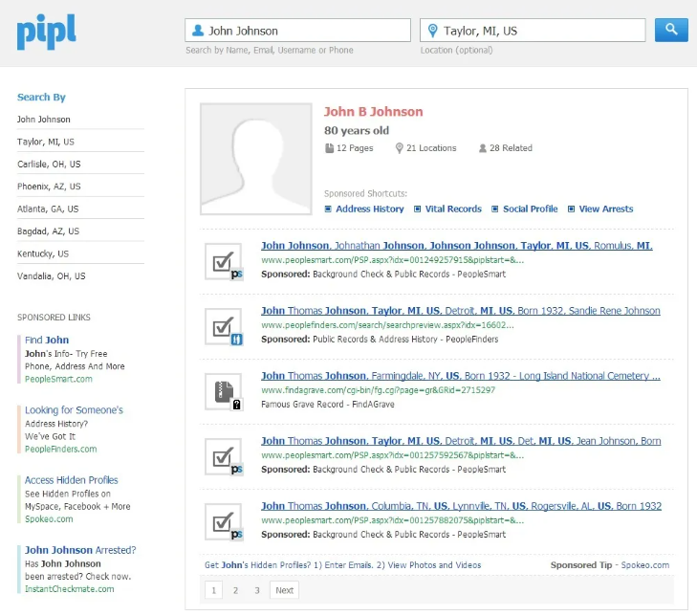Click PeopleFinders.com green URL in sidebar
This screenshot has height=616, width=697.
pos(61,450)
